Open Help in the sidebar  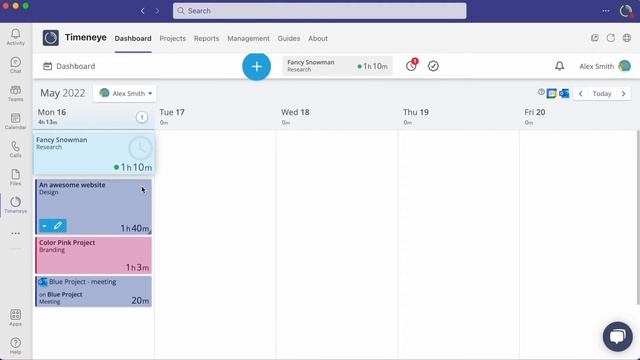click(x=16, y=345)
